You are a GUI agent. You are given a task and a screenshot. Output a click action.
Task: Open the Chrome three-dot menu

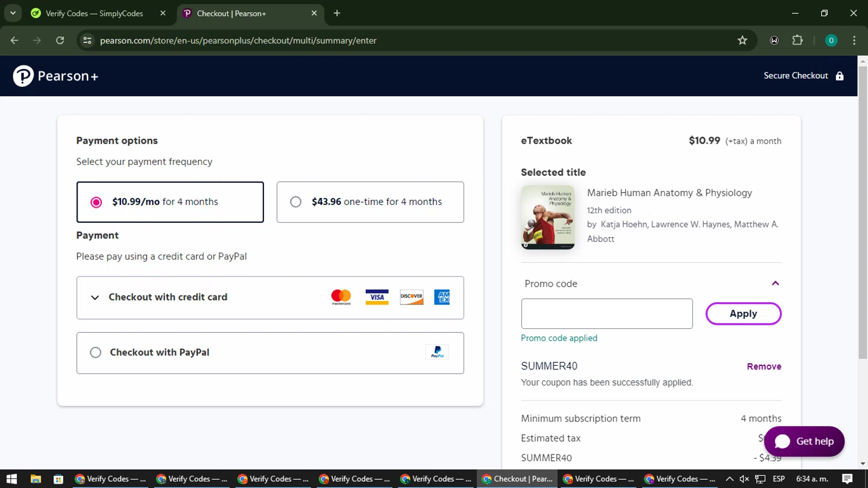(x=854, y=41)
